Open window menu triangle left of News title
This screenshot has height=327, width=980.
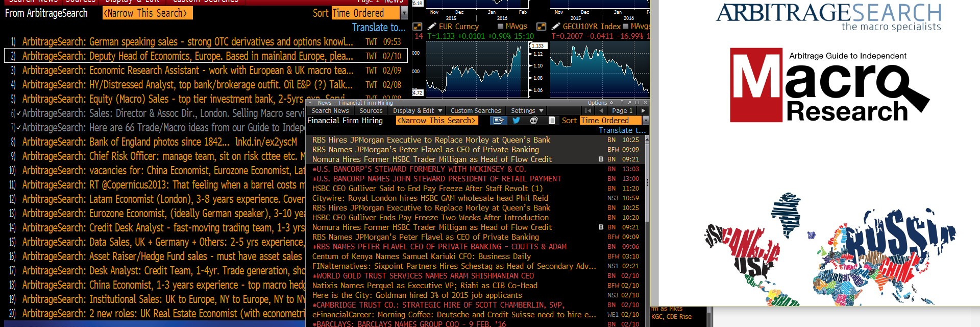tap(311, 103)
